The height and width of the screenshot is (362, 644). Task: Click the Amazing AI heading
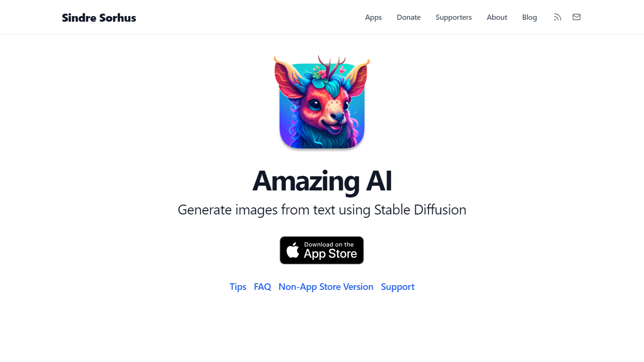pos(322,181)
